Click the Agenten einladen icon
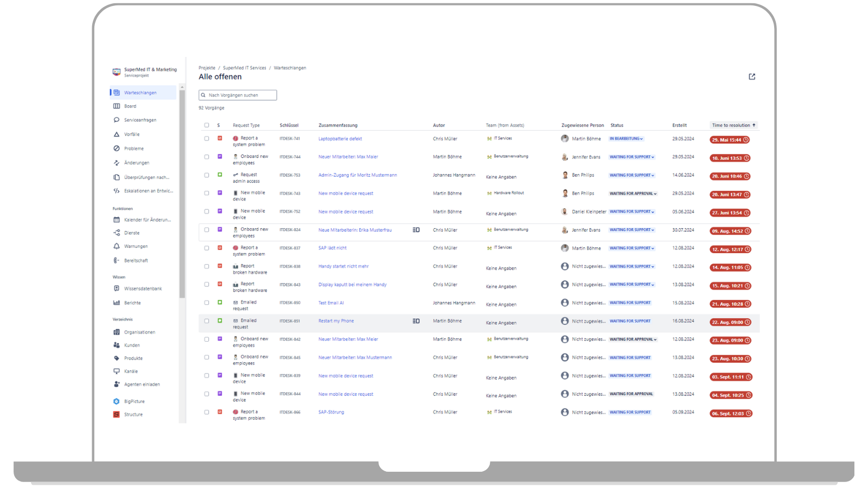Viewport: 868px width, 488px height. [116, 384]
